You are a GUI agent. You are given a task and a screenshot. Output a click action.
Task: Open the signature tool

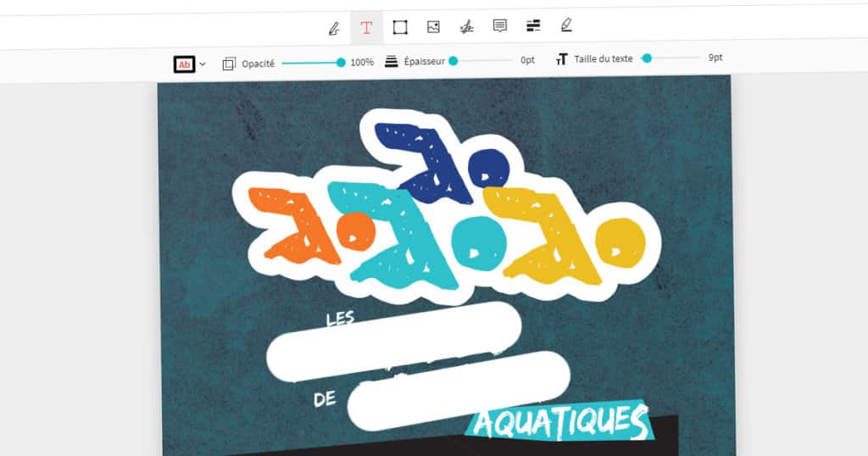point(467,26)
